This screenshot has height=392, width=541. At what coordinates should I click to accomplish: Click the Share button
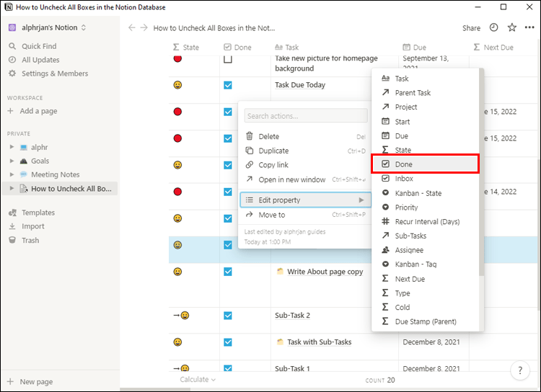tap(471, 28)
